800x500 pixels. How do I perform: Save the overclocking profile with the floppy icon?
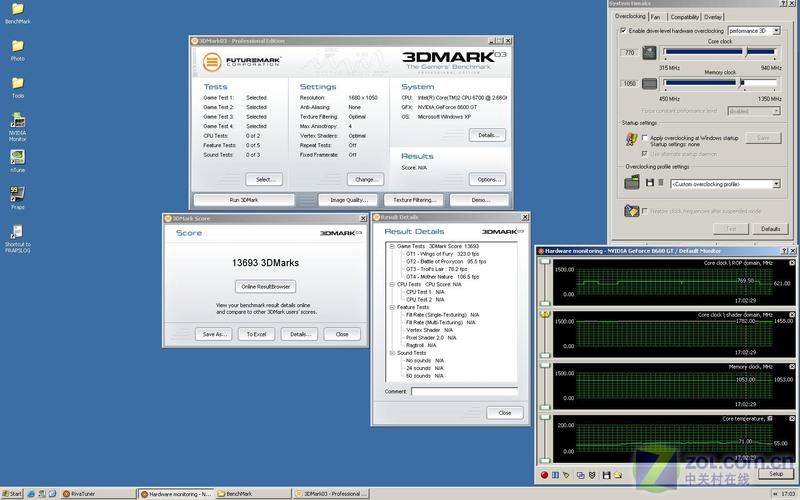click(x=649, y=182)
